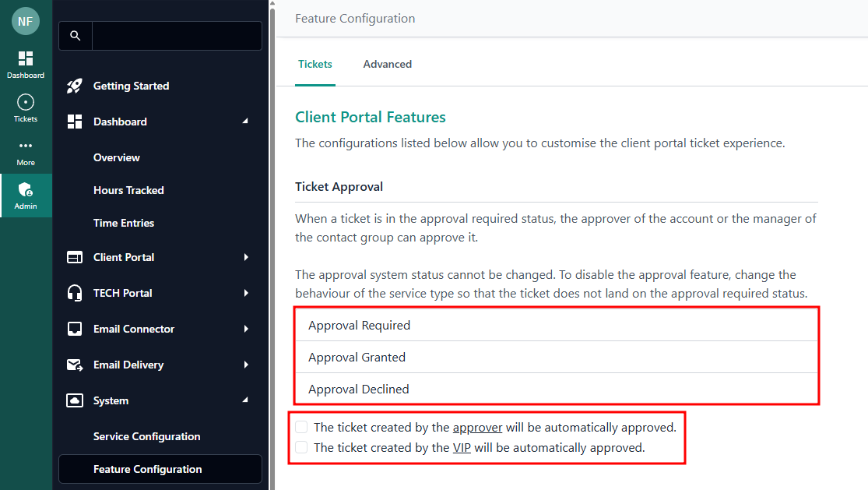Click the Getting Started rocket icon
This screenshot has width=868, height=490.
pyautogui.click(x=75, y=86)
